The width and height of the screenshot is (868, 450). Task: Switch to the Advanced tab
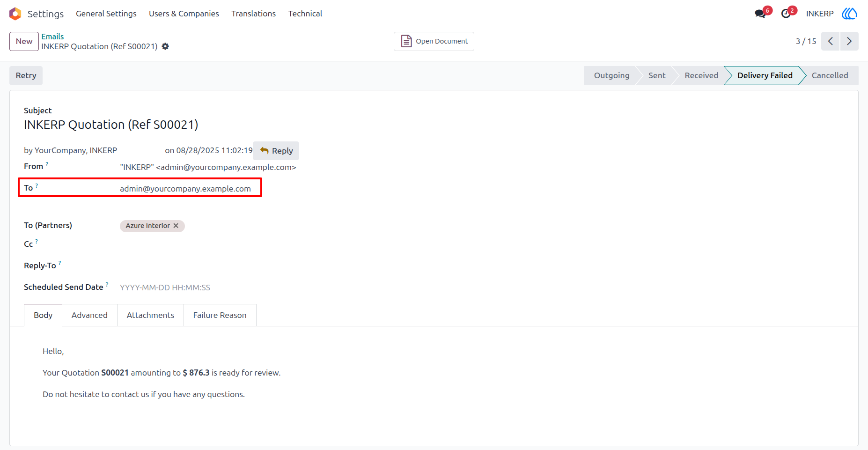pos(89,315)
